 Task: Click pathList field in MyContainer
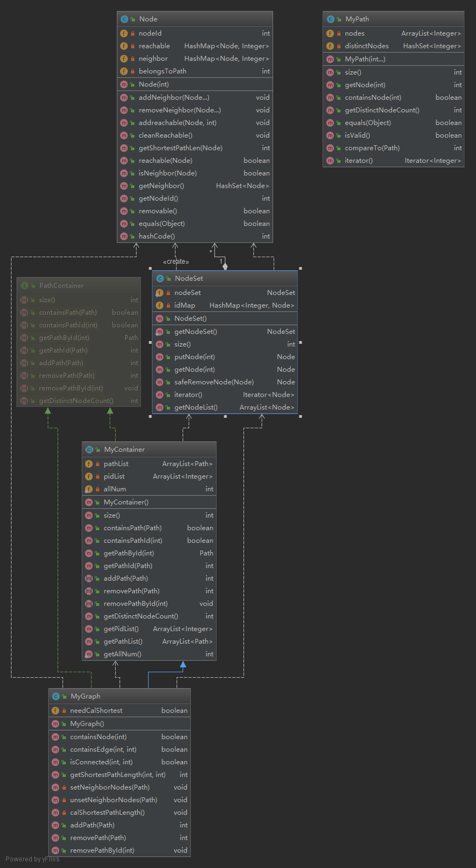click(149, 464)
